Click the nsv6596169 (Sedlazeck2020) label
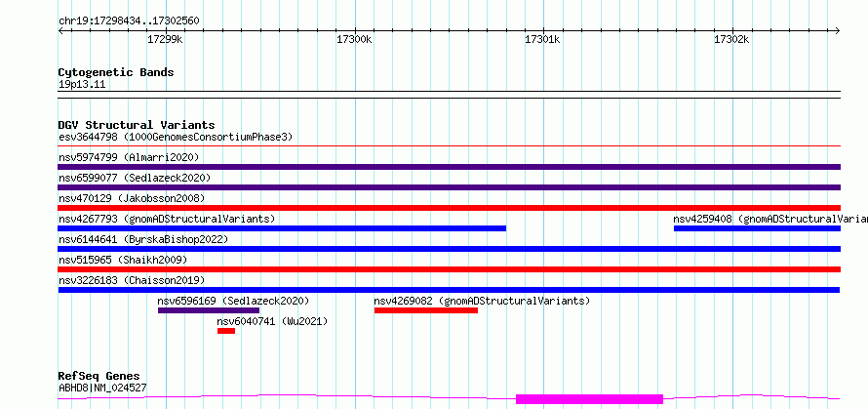 pos(233,301)
